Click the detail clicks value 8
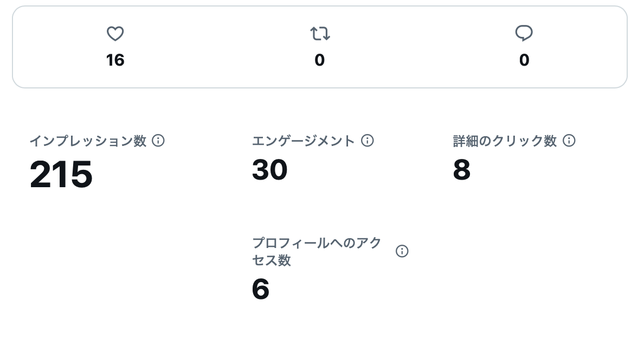Viewport: 644px width, 344px height. pyautogui.click(x=461, y=170)
